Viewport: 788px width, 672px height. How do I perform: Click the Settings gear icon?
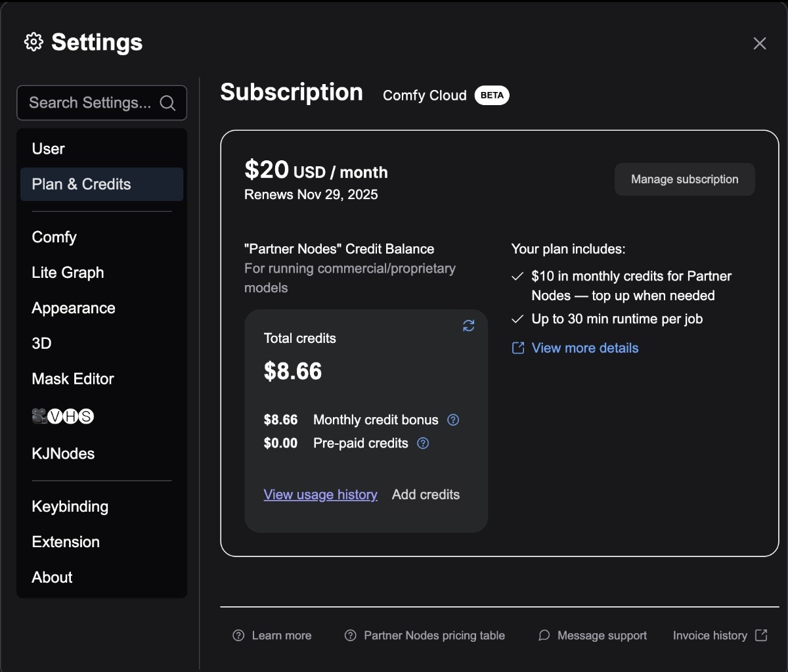(x=32, y=42)
